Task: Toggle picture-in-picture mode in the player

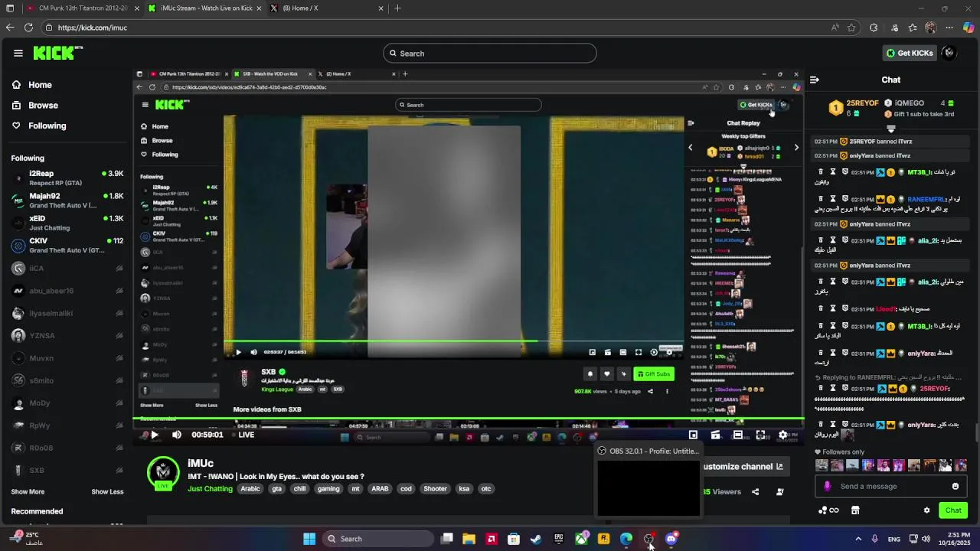Action: coord(693,435)
